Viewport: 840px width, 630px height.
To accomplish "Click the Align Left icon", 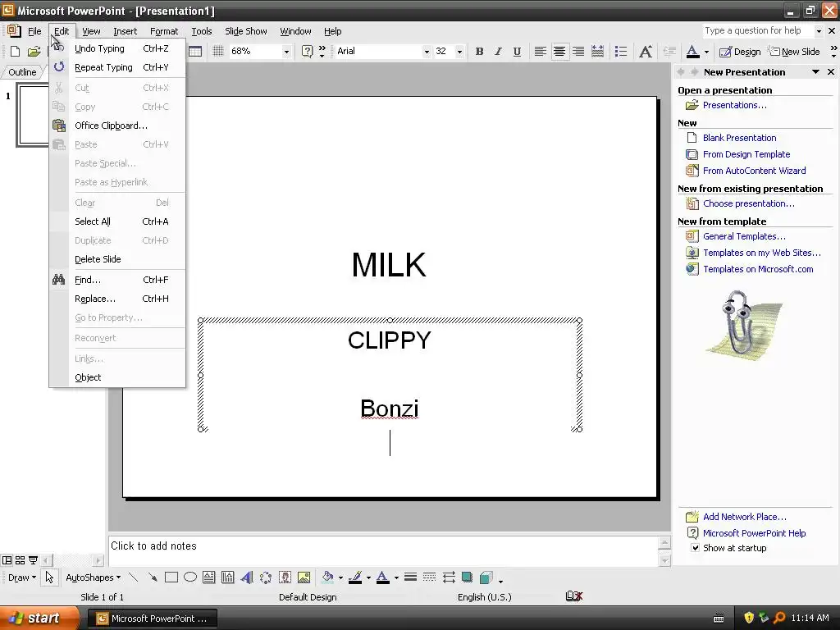I will tap(541, 52).
